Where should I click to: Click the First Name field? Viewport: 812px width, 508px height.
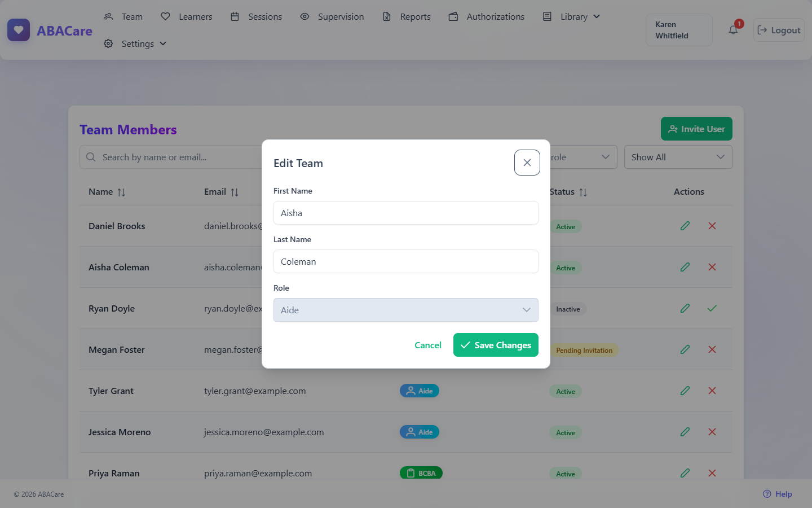click(406, 213)
